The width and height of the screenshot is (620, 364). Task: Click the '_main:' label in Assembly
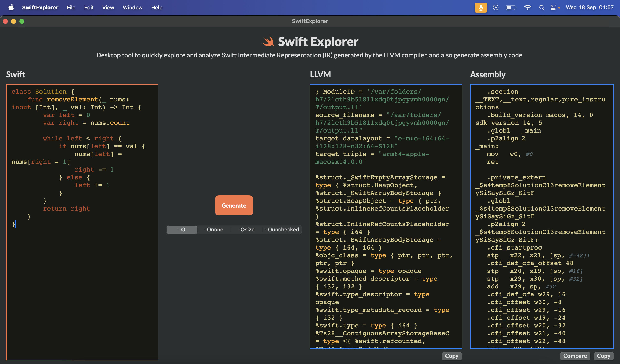click(x=487, y=146)
